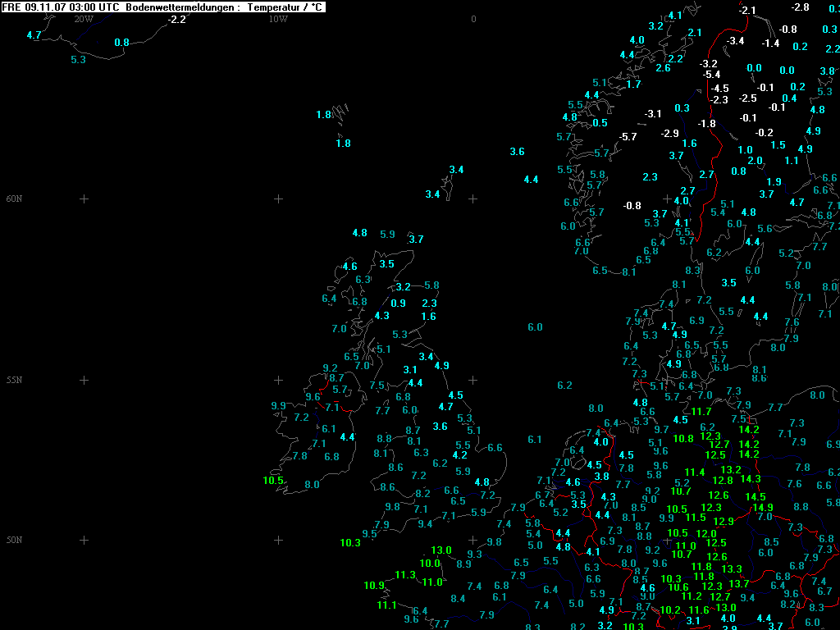Select the -4.5 white temperature value

(x=719, y=88)
